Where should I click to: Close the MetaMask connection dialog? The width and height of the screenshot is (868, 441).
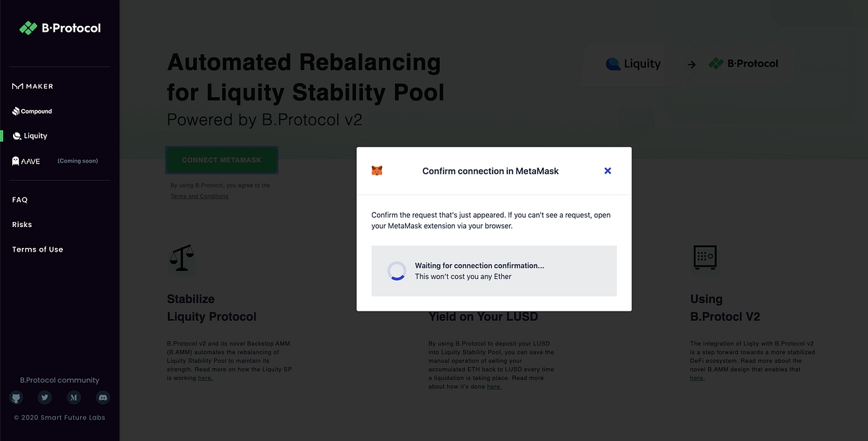coord(608,171)
